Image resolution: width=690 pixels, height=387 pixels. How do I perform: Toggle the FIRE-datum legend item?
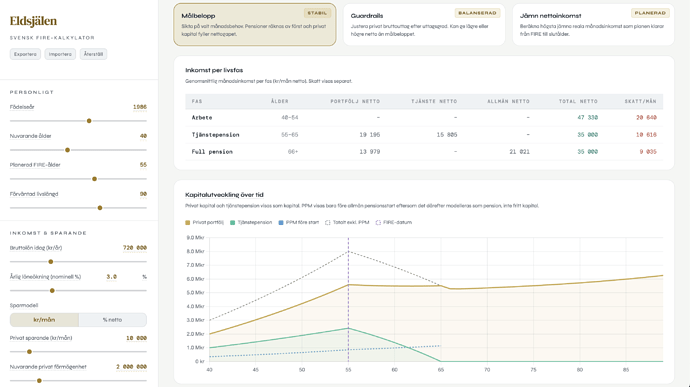point(394,222)
